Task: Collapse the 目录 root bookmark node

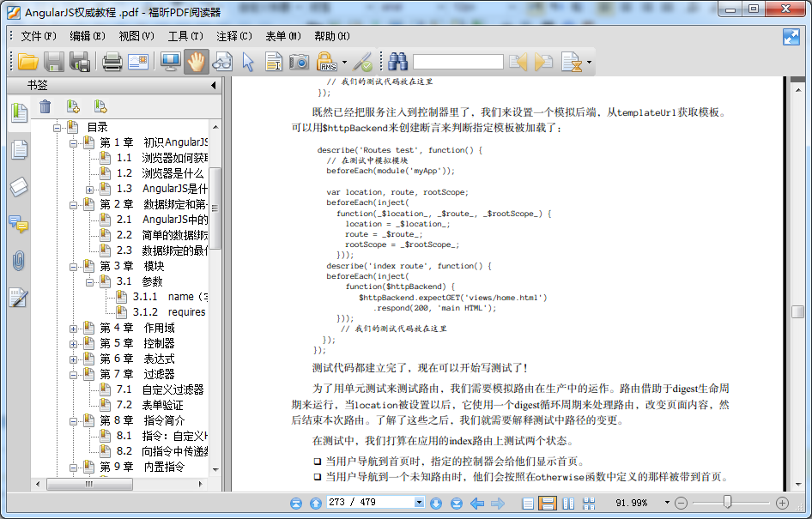Action: tap(57, 128)
